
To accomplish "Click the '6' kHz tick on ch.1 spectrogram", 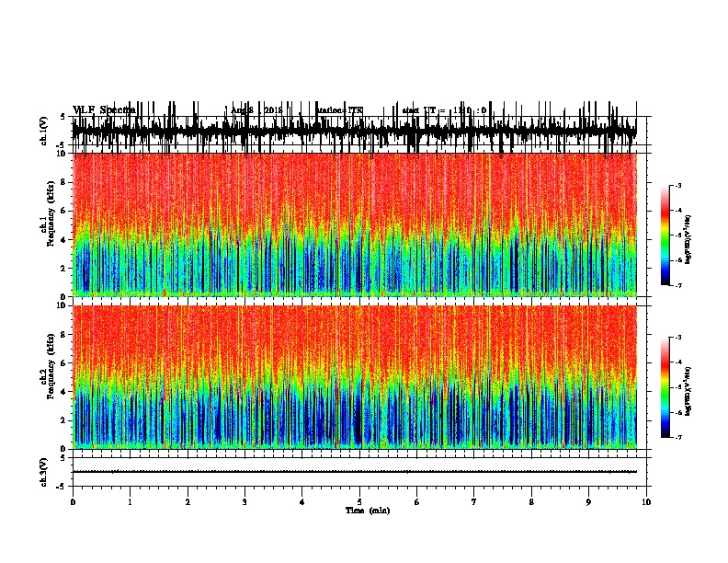I will (x=64, y=212).
